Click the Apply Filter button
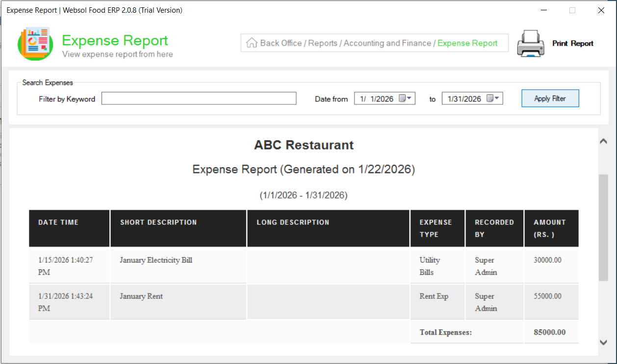The width and height of the screenshot is (617, 364). coord(550,98)
